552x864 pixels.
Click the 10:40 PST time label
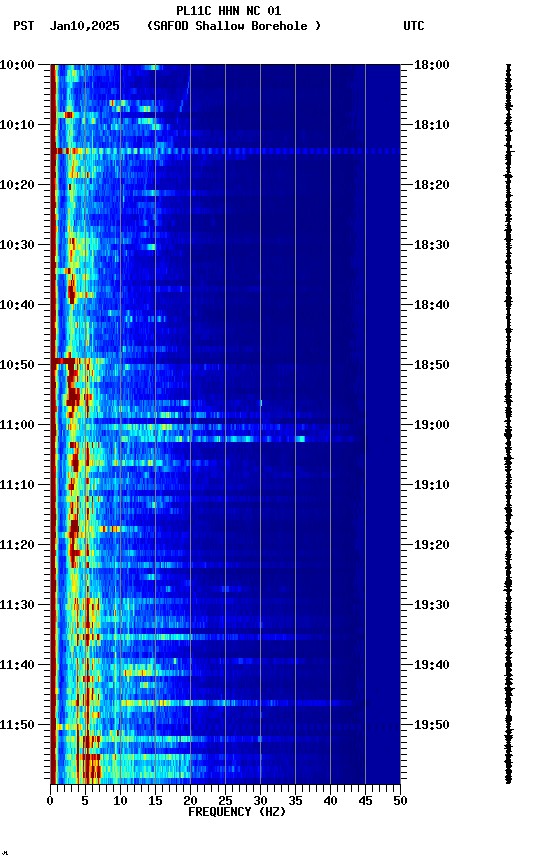(x=17, y=305)
